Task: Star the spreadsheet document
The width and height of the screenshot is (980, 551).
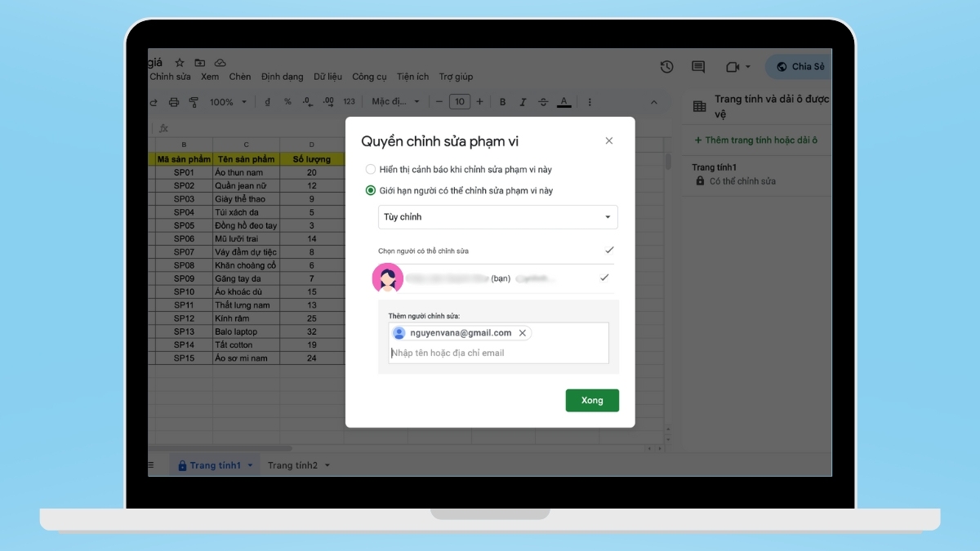Action: (180, 63)
